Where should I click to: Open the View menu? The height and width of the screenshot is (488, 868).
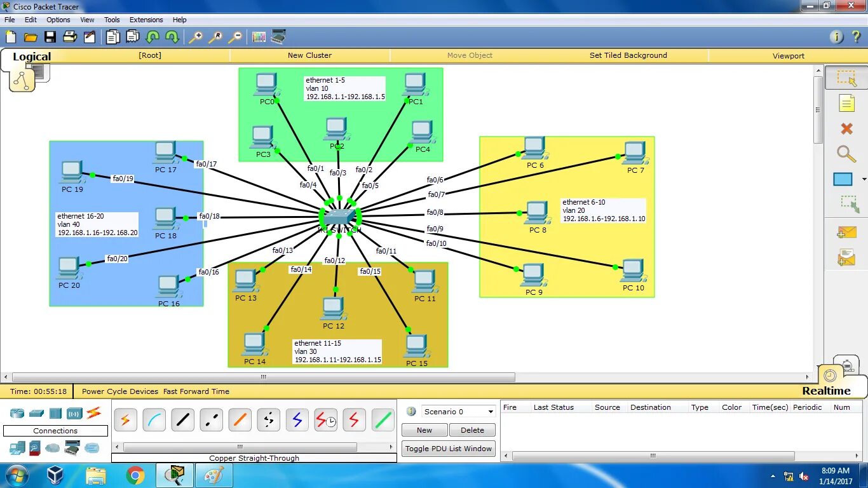[88, 20]
